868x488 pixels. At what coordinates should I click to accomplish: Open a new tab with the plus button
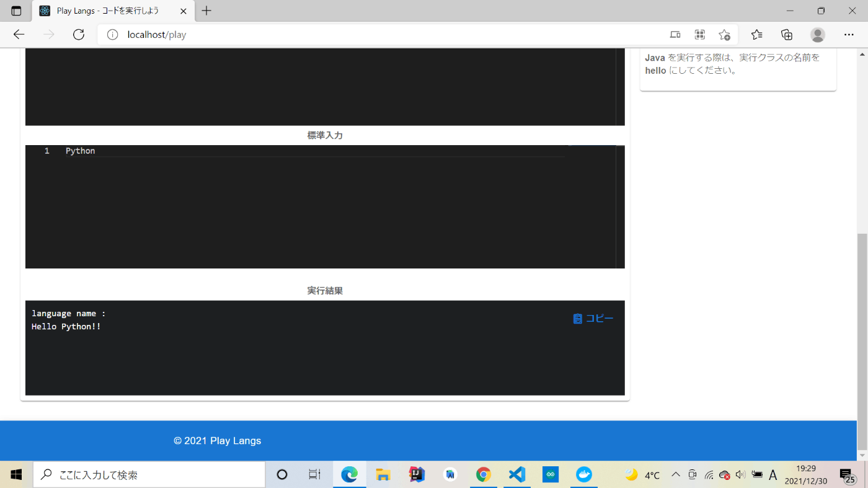point(206,11)
